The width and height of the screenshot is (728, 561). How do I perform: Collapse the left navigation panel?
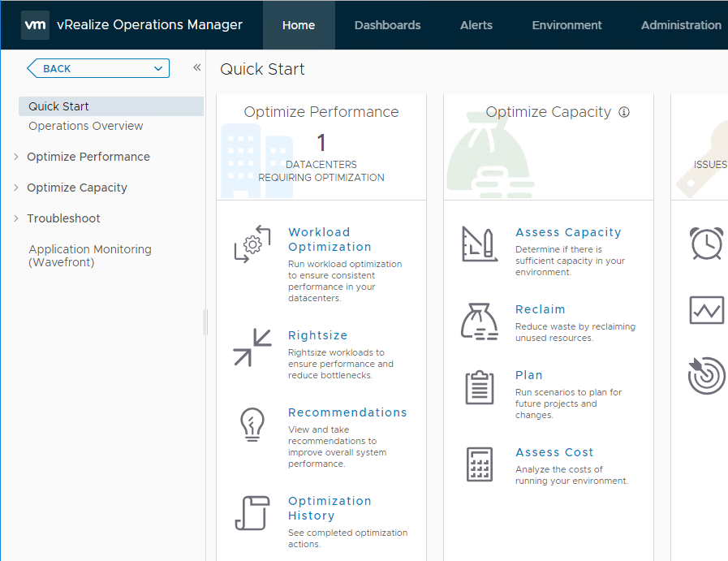tap(196, 68)
